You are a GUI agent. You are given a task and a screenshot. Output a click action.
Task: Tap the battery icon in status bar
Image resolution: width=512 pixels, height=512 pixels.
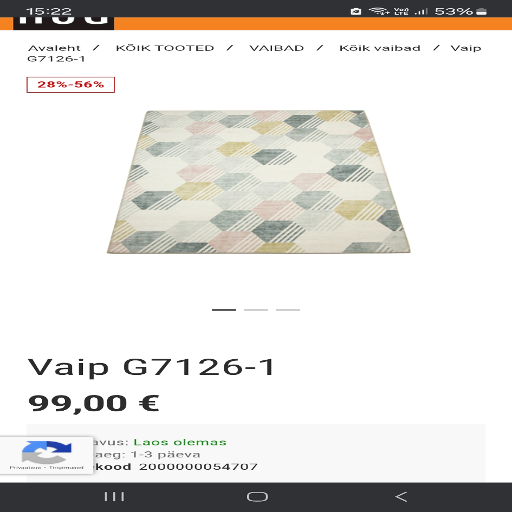click(481, 12)
